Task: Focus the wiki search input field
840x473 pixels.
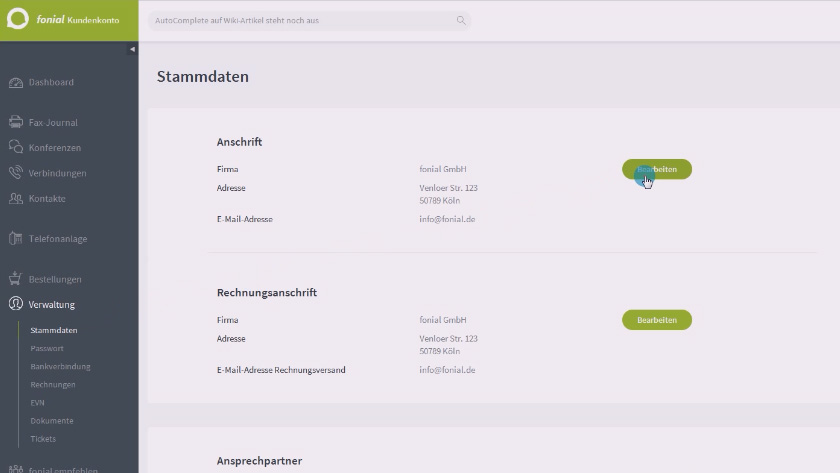Action: 309,20
